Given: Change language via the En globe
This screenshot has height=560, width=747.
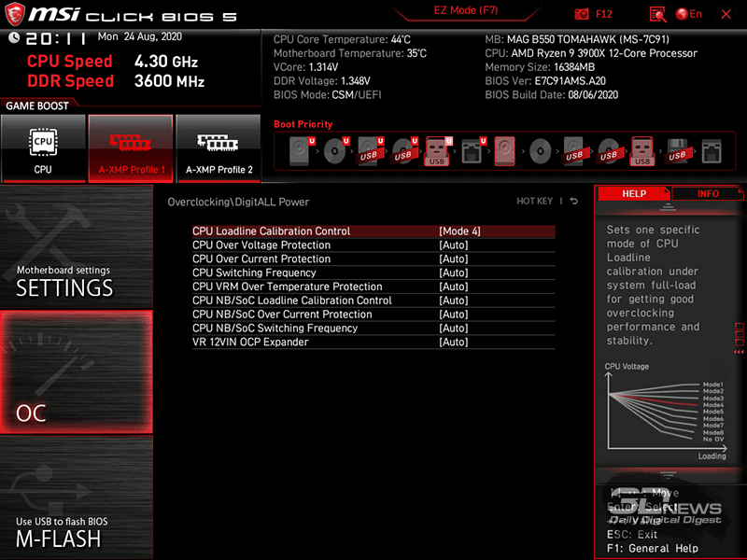Looking at the screenshot, I should tap(689, 14).
